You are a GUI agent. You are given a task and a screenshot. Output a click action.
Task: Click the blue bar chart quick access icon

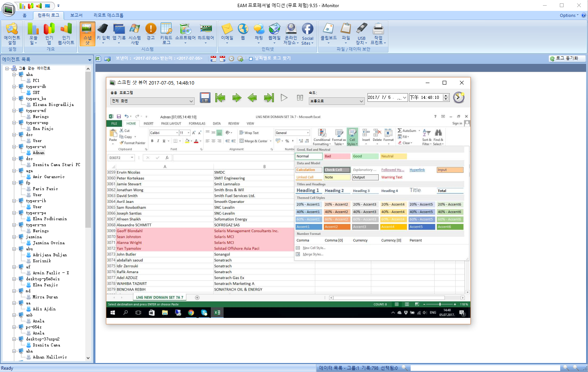point(23,6)
